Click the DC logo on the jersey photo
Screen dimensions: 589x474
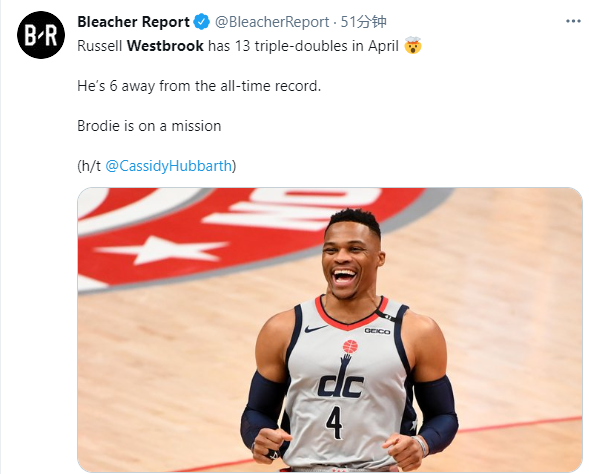click(341, 385)
